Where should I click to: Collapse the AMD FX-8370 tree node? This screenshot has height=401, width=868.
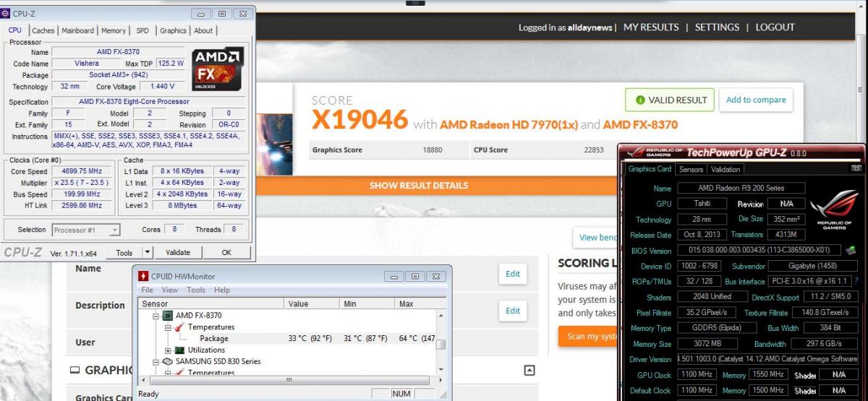pyautogui.click(x=155, y=316)
